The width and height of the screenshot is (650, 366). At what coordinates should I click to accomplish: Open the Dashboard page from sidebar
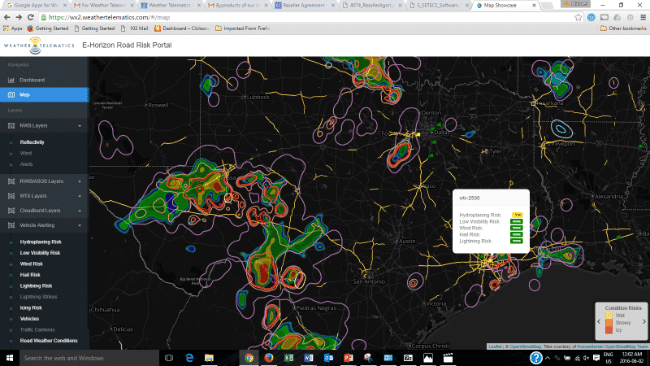(44, 80)
